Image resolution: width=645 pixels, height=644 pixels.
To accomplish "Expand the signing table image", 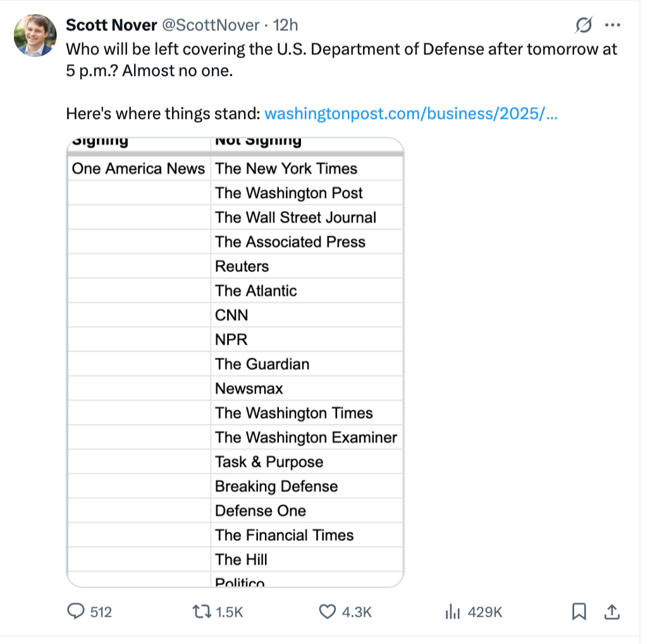I will pos(235,362).
